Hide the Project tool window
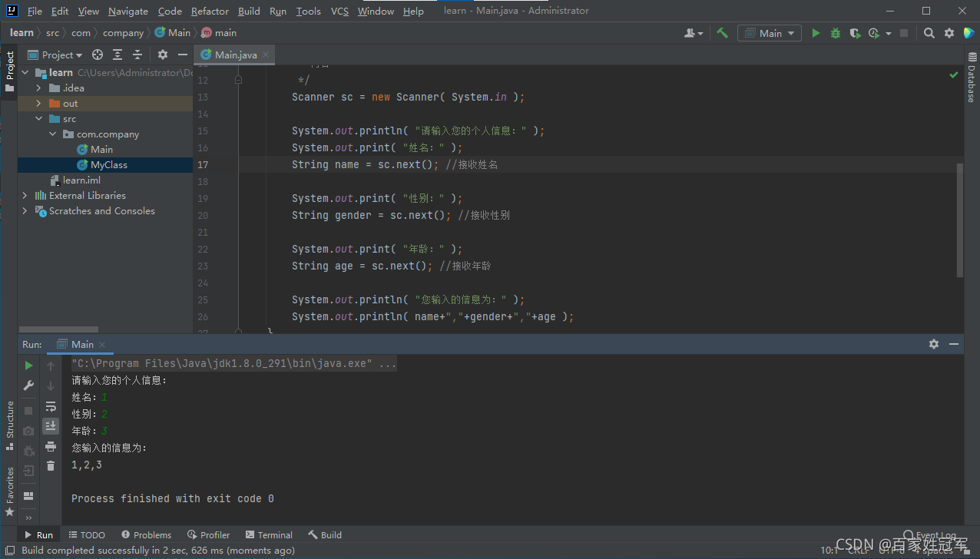This screenshot has width=980, height=559. [x=183, y=55]
